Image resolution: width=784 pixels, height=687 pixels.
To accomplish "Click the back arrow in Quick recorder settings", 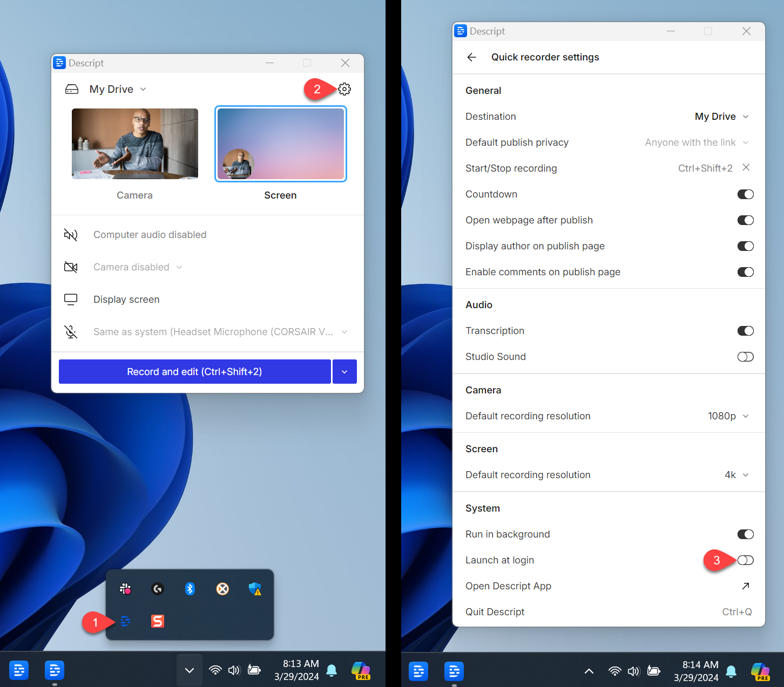I will (x=471, y=57).
